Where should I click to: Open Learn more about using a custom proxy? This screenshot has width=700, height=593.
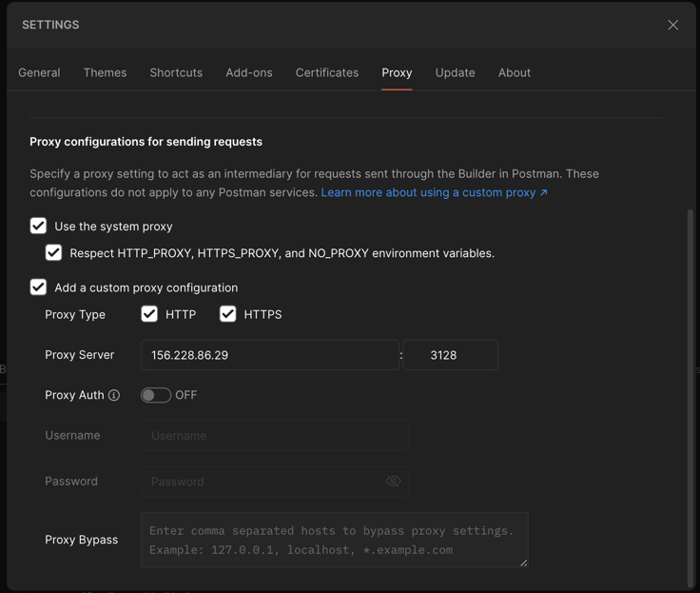pos(434,192)
